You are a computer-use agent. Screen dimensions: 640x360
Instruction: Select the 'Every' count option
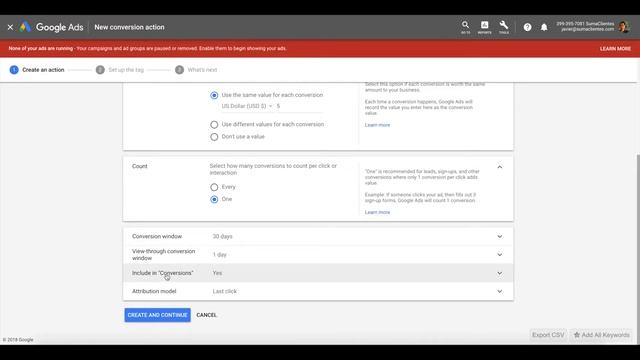pyautogui.click(x=214, y=187)
